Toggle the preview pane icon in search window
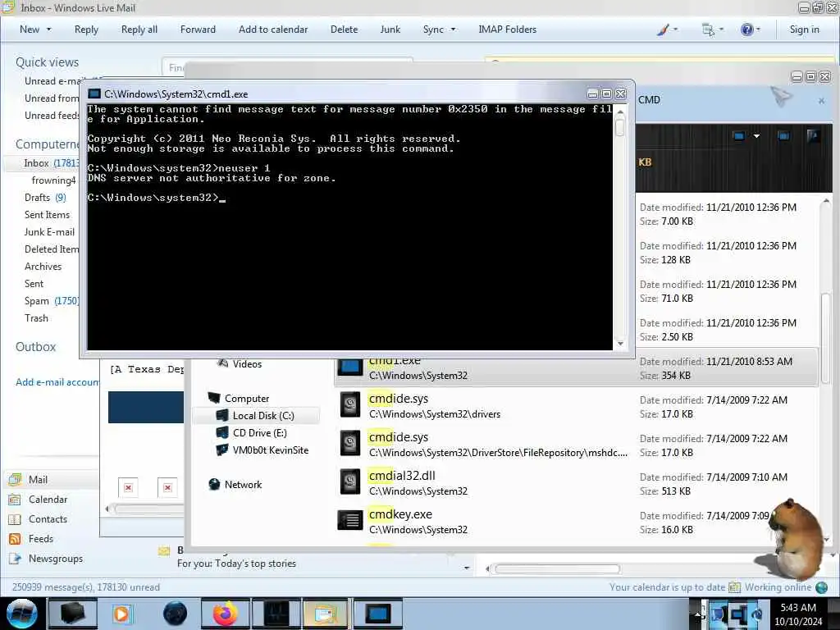Viewport: 840px width, 630px height. tap(783, 136)
